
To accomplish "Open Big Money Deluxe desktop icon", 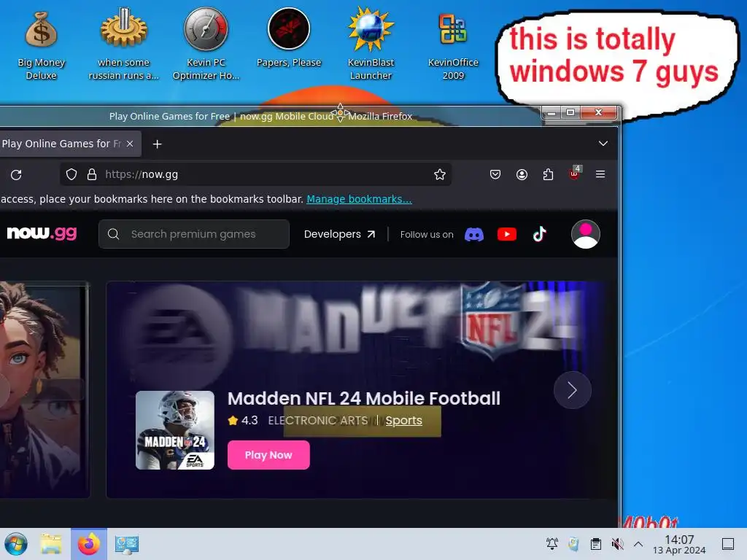I will [x=41, y=45].
